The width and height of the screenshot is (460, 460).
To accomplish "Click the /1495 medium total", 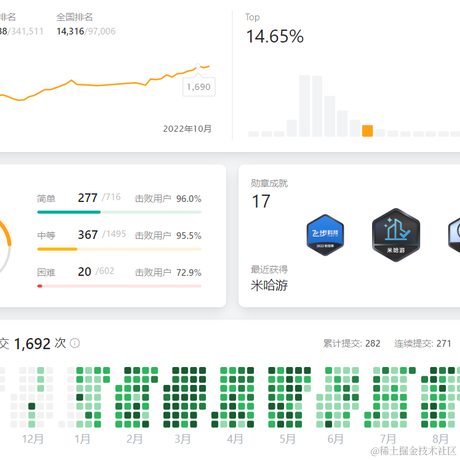I will pyautogui.click(x=114, y=234).
